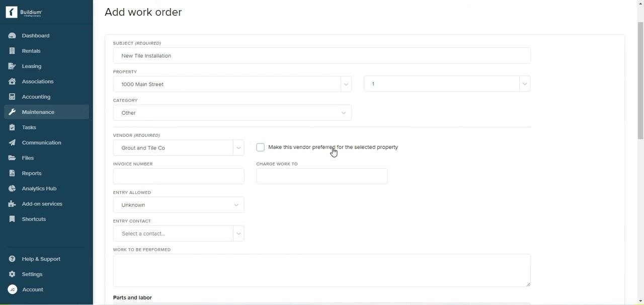Open the Entry Allowed dropdown
This screenshot has height=305, width=644.
pos(179,205)
